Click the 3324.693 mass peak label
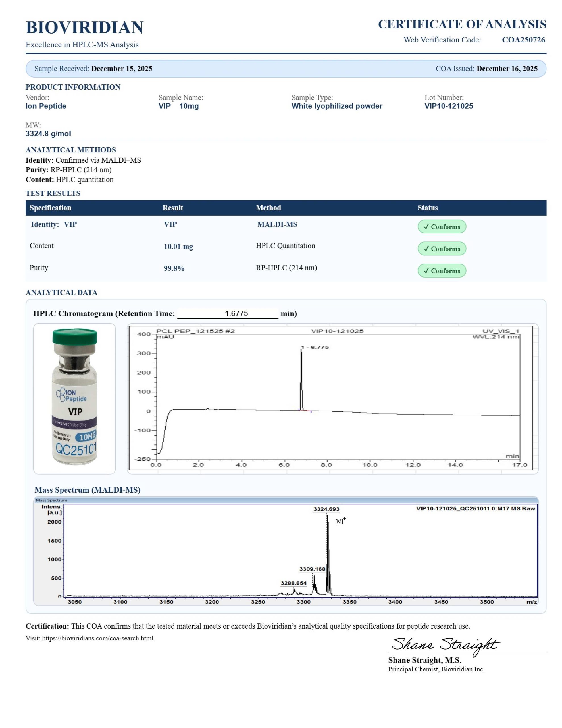The width and height of the screenshot is (562, 728). point(326,509)
